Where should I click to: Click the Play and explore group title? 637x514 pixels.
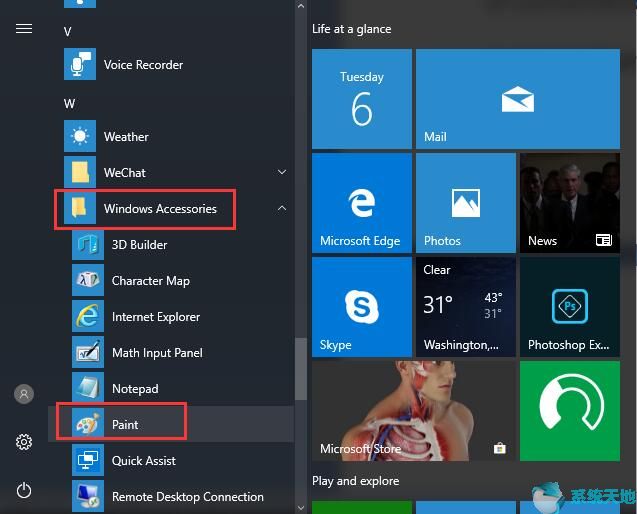coord(355,481)
